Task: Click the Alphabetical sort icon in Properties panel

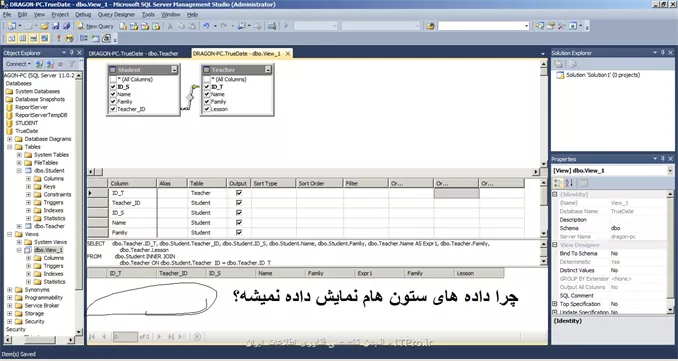Action: (x=569, y=183)
